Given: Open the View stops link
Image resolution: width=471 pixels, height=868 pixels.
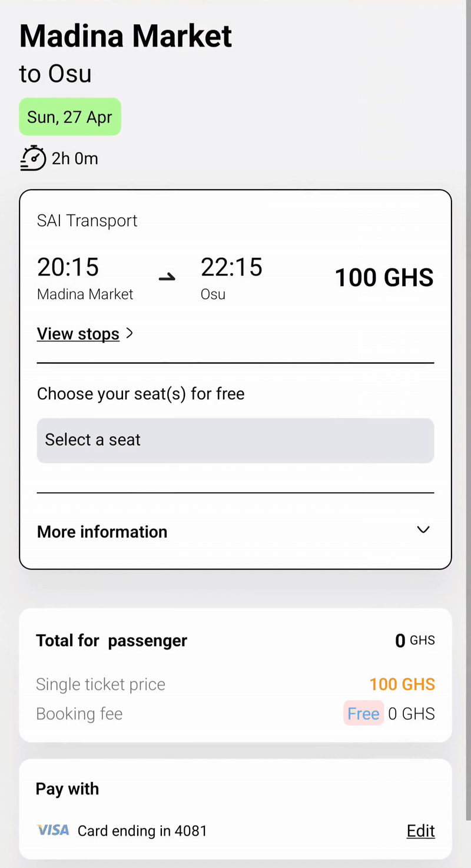Looking at the screenshot, I should [78, 334].
